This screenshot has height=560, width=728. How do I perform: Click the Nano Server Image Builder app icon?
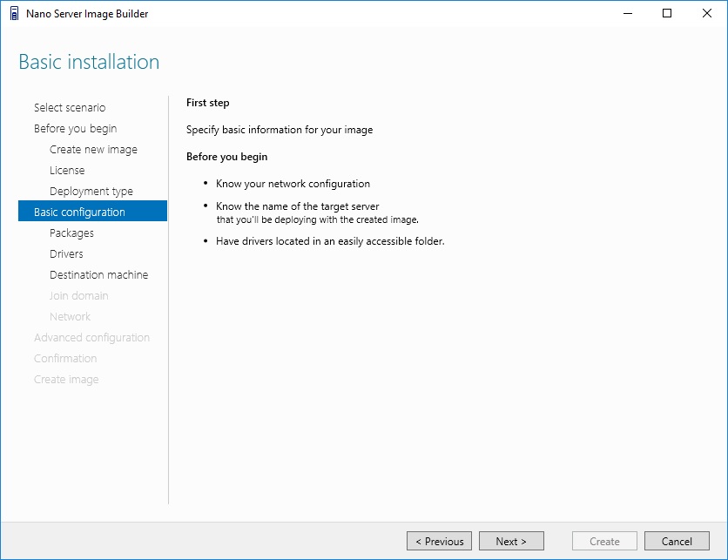(x=15, y=13)
